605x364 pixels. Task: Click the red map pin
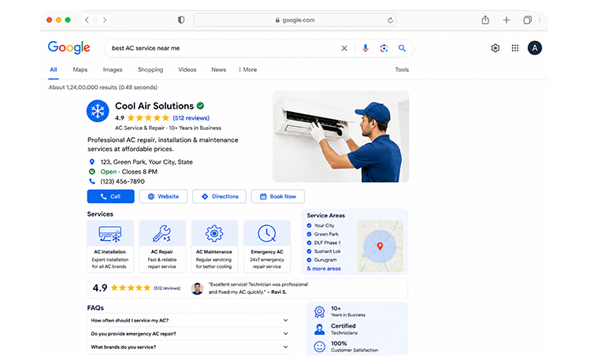[380, 246]
